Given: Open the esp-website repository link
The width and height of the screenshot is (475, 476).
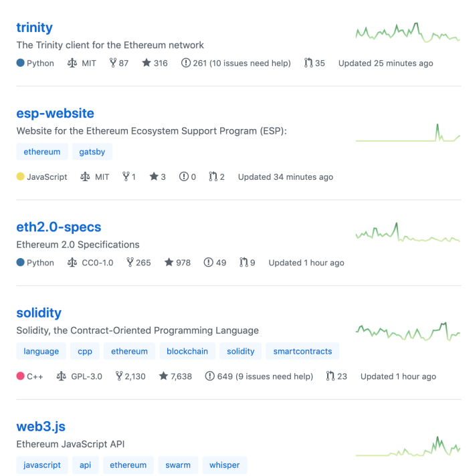Looking at the screenshot, I should 56,114.
